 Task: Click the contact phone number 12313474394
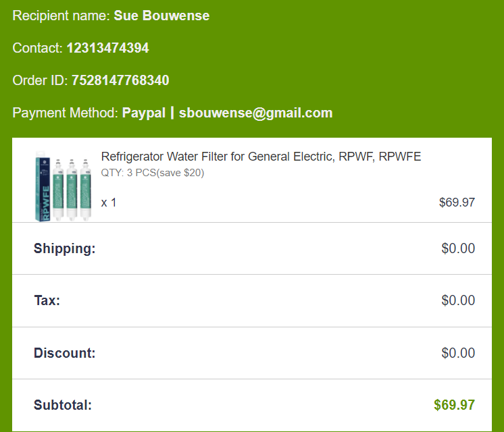click(107, 48)
